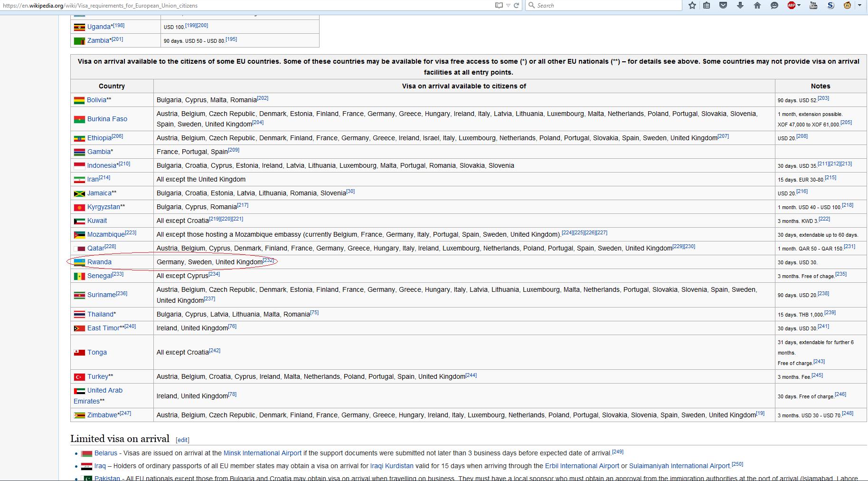The image size is (868, 481).
Task: Edit the Limited visa on arrival section
Action: (x=183, y=440)
